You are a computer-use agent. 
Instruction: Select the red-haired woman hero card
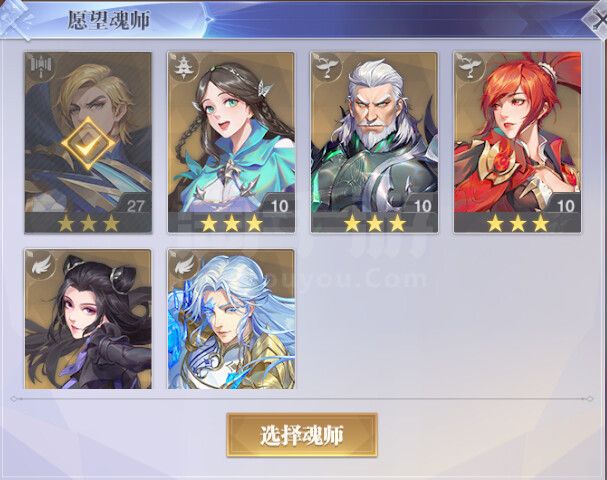pyautogui.click(x=518, y=142)
